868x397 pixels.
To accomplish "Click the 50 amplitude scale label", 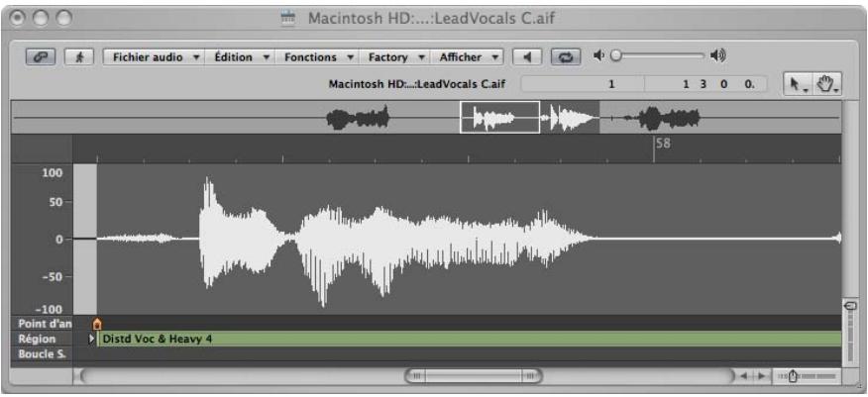I will click(55, 202).
